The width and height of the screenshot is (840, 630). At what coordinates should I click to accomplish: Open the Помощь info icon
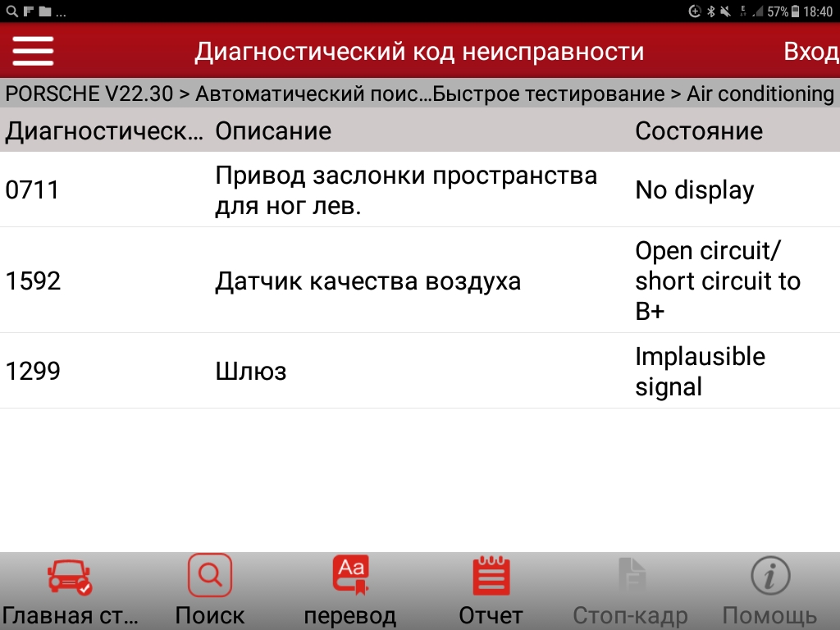point(769,577)
